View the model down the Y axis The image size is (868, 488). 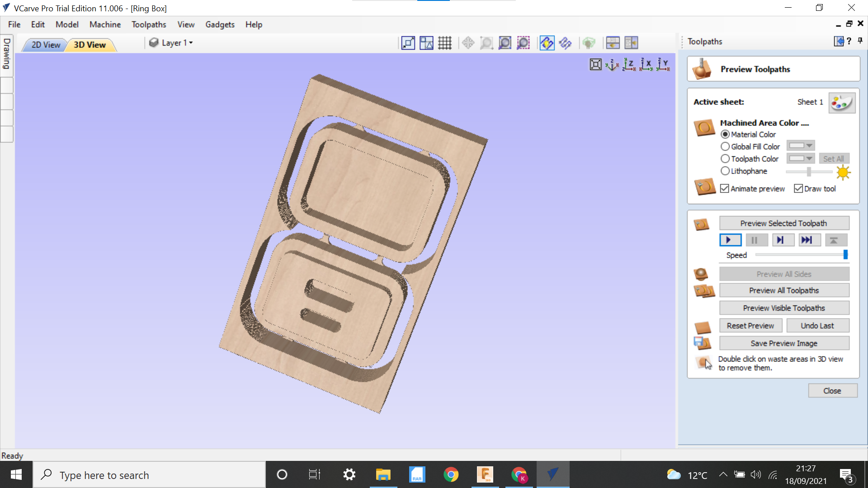pos(663,65)
